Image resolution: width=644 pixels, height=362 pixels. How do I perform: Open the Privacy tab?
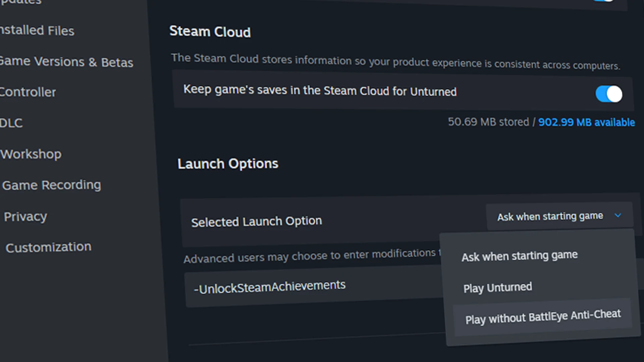[x=25, y=217]
